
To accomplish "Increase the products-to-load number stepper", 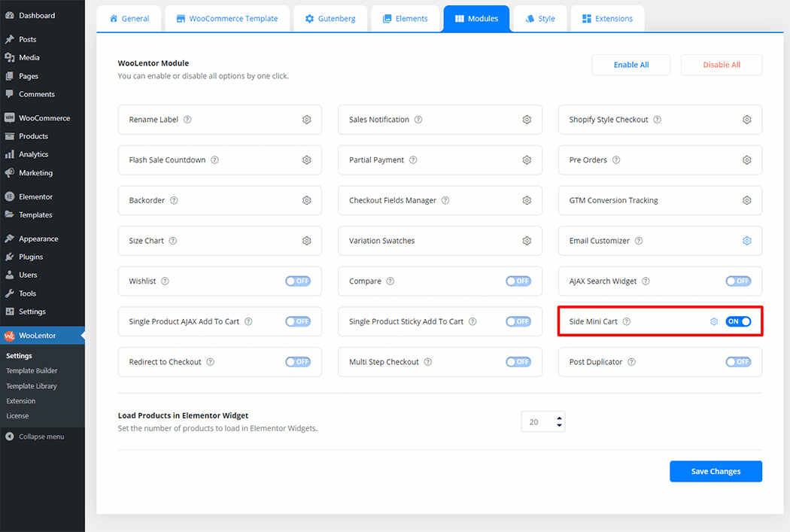I will pyautogui.click(x=559, y=418).
